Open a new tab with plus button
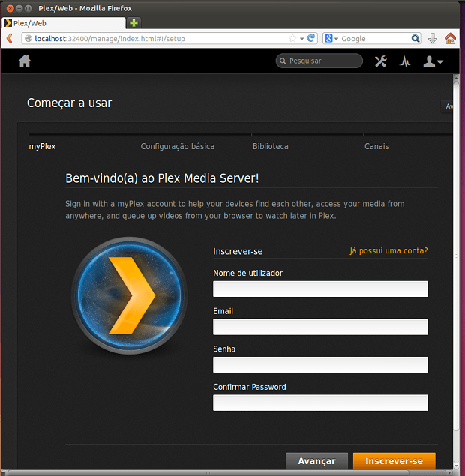This screenshot has height=476, width=465. pyautogui.click(x=133, y=22)
